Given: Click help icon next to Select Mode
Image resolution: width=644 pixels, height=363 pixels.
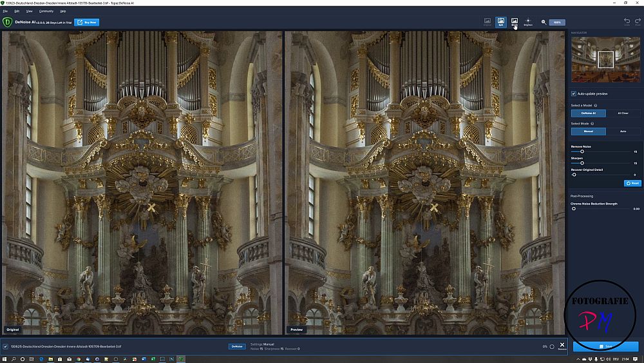Looking at the screenshot, I should coord(592,124).
